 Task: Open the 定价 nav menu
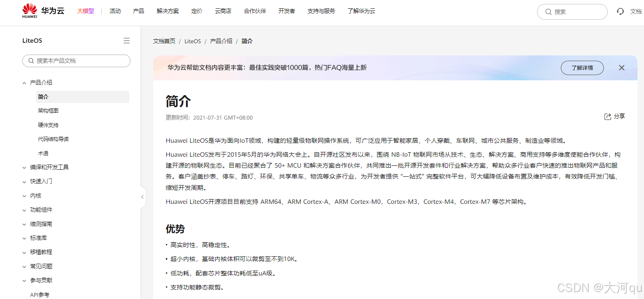(197, 11)
